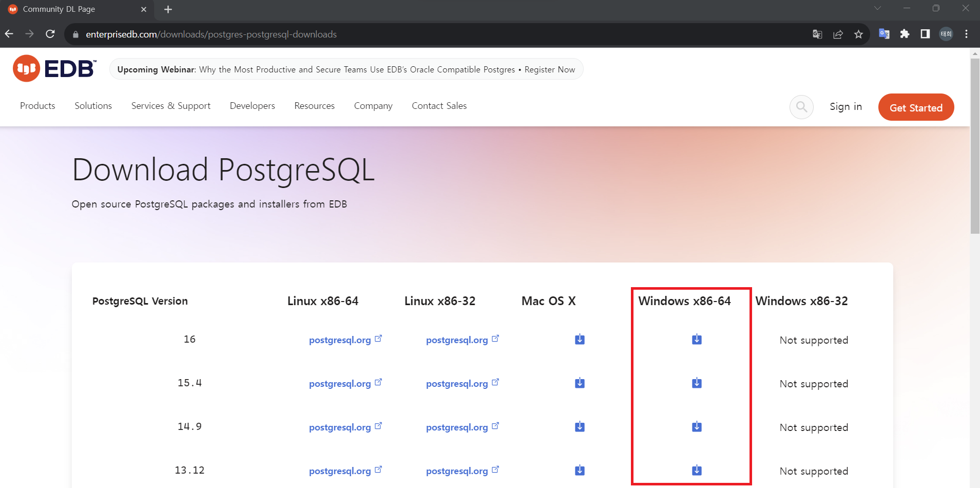Click the EDB logo
Screen dimensions: 980x488
tap(54, 68)
